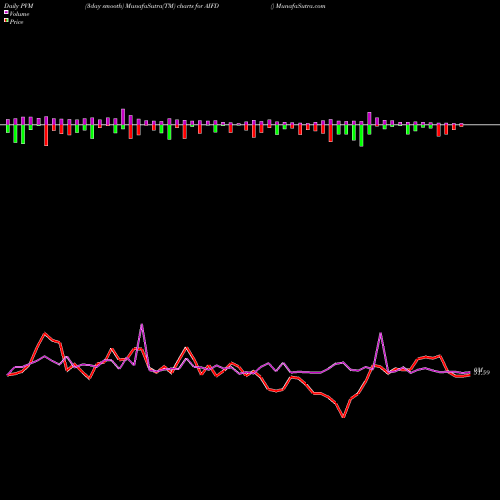Click the price value label beside line endpoints
500x500 pixels.
click(x=482, y=372)
